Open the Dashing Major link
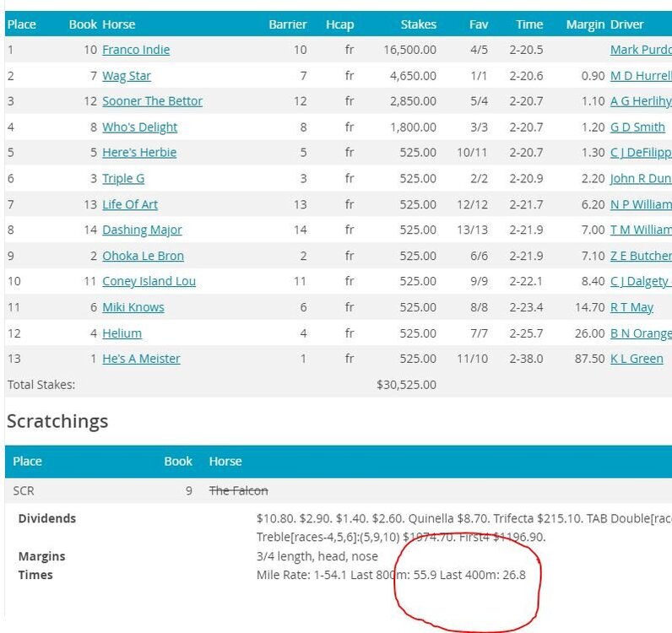Screen dimensions: 672x633 point(142,230)
